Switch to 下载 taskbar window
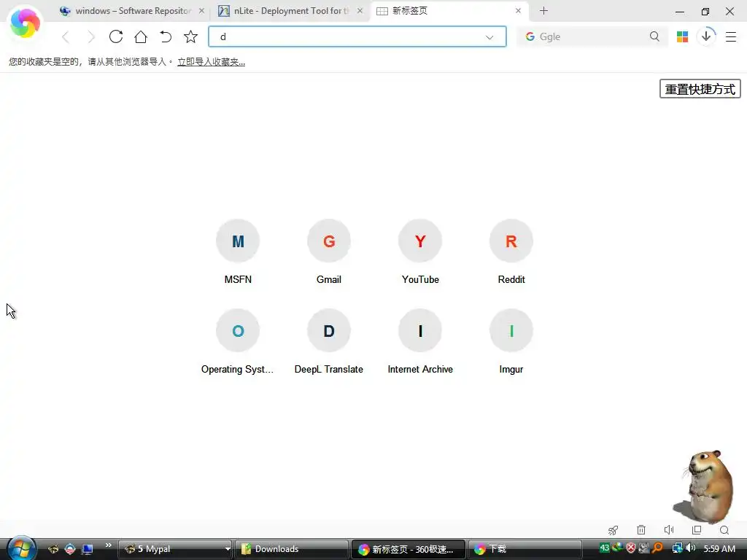Viewport: 747px width, 560px height. pyautogui.click(x=525, y=549)
